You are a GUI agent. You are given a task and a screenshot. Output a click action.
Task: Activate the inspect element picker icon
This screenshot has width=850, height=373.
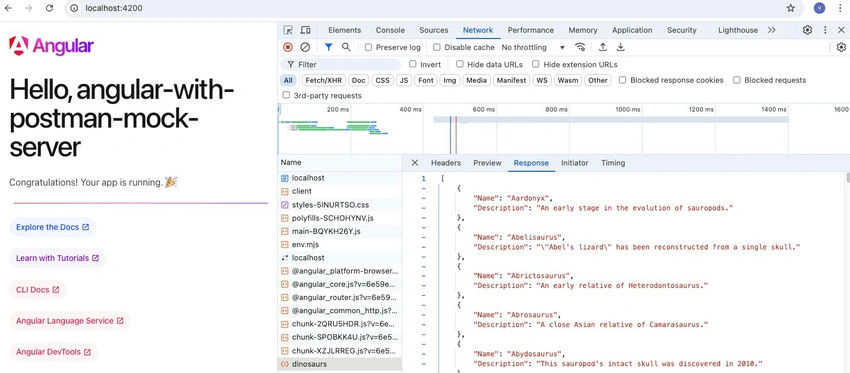(288, 30)
